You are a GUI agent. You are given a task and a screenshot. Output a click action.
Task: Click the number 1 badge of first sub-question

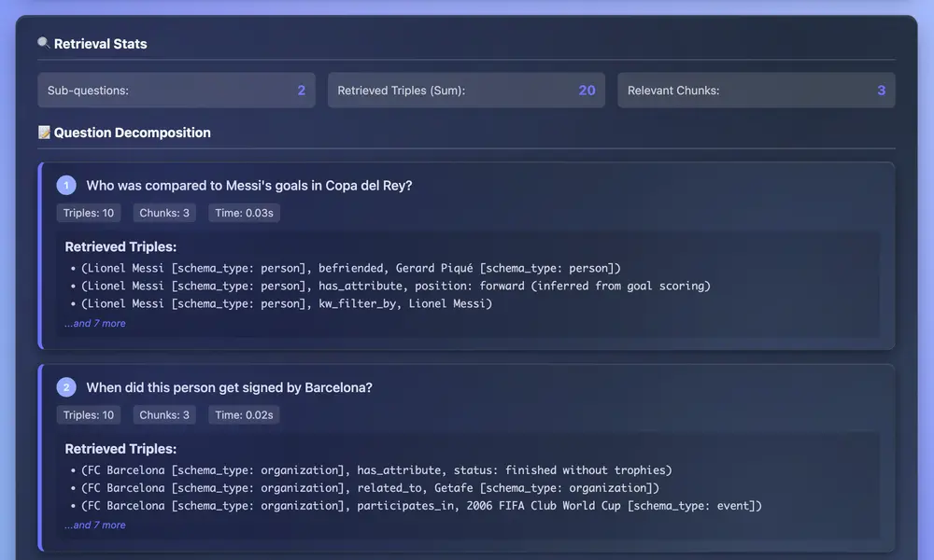(66, 185)
